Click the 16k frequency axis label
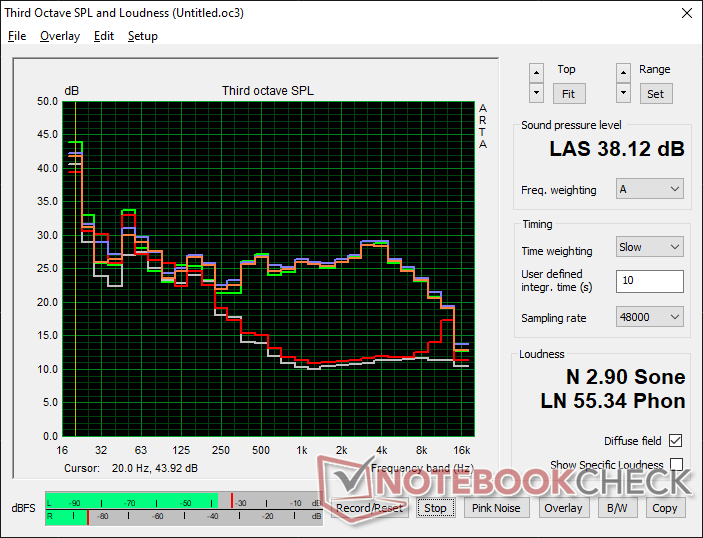703x538 pixels. click(462, 450)
